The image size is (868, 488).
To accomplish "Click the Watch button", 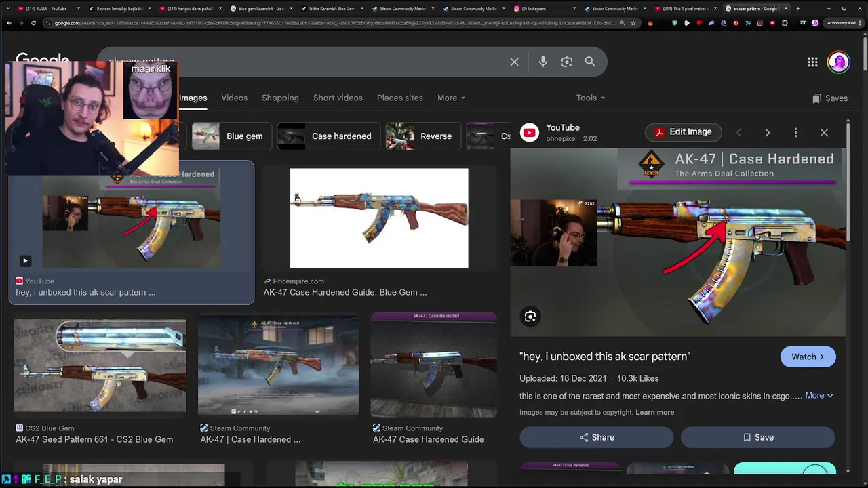I will pos(808,357).
